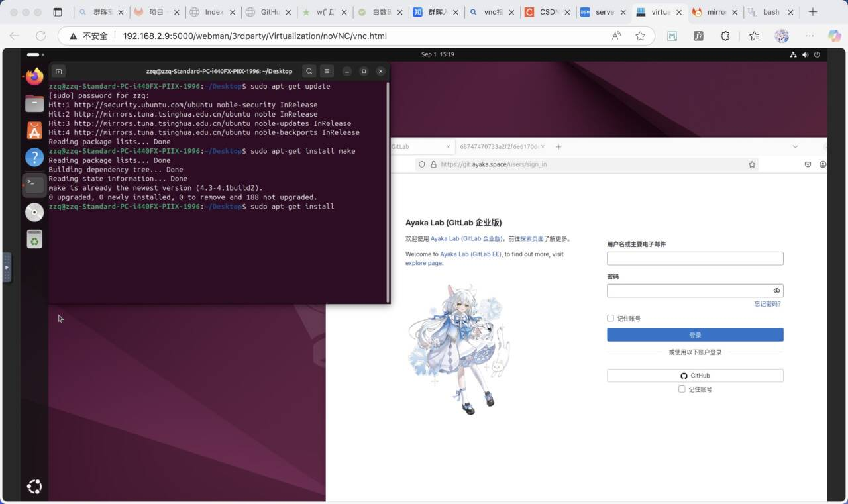Click the Firefox URL field showing git.ayaka.space
The height and width of the screenshot is (504, 848).
pyautogui.click(x=494, y=164)
